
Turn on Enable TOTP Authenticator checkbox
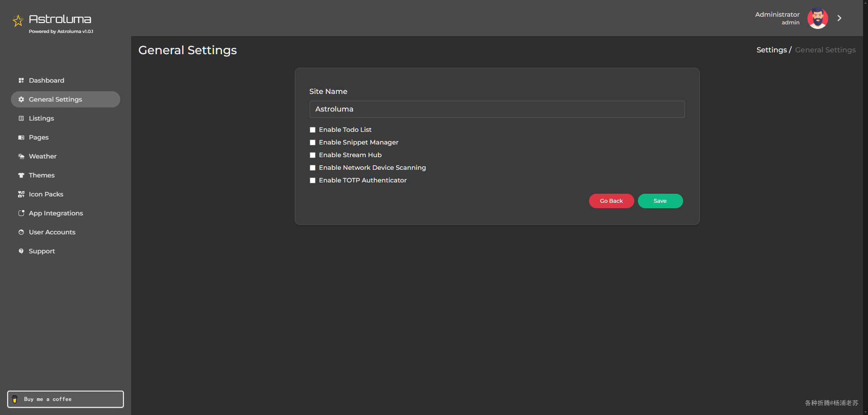[312, 180]
